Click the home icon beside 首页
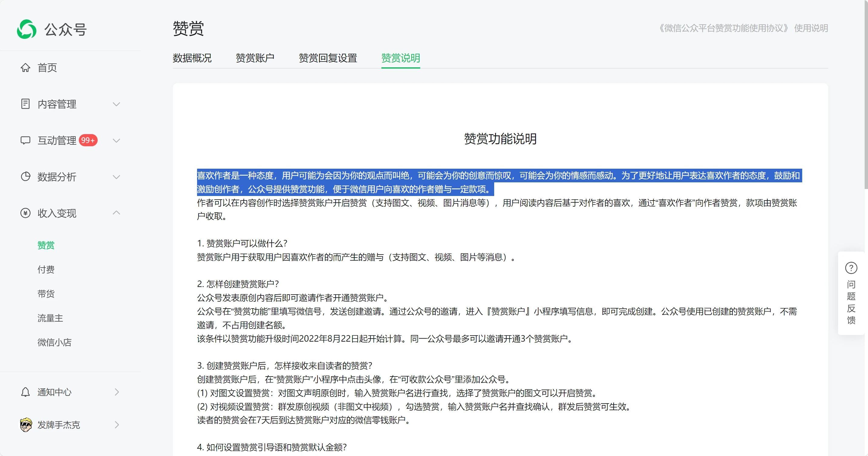Viewport: 868px width, 456px height. coord(25,67)
